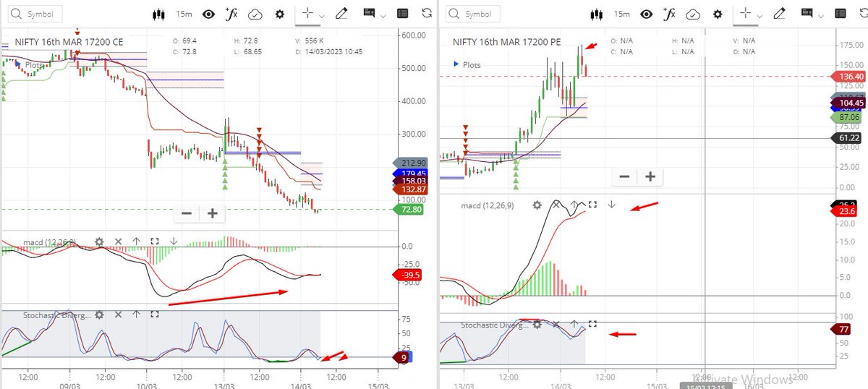
Task: Expand Plots disclosure triangle in right chart
Action: (x=456, y=64)
